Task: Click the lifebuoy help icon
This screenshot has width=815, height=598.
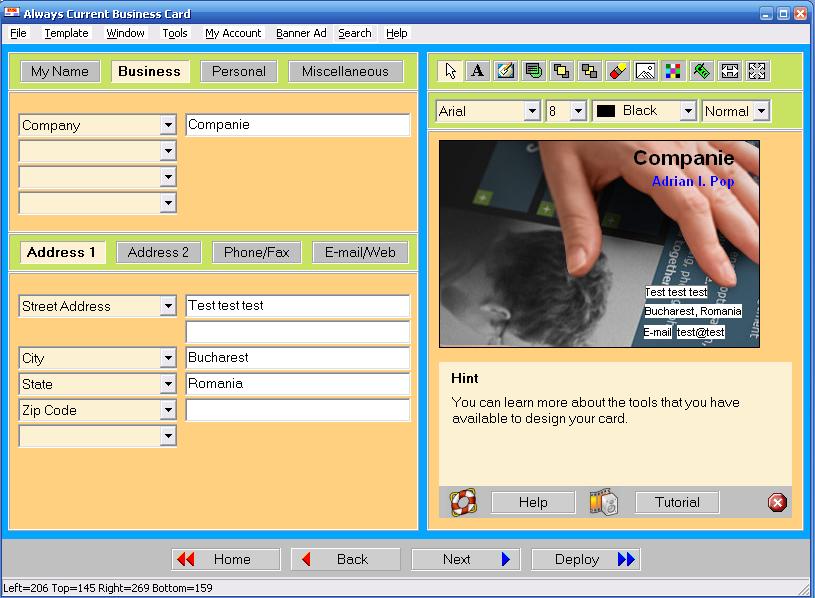Action: coord(463,502)
